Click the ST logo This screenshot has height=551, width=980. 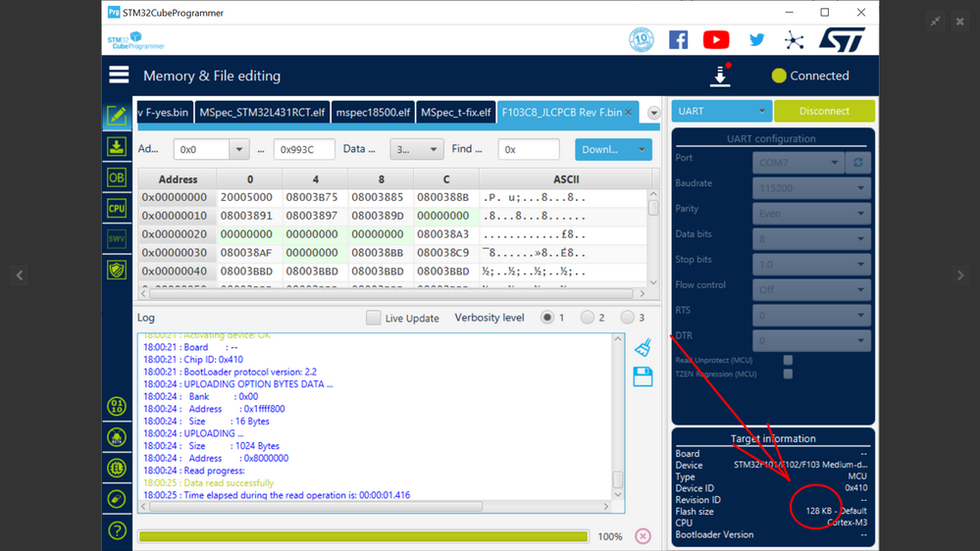point(842,39)
